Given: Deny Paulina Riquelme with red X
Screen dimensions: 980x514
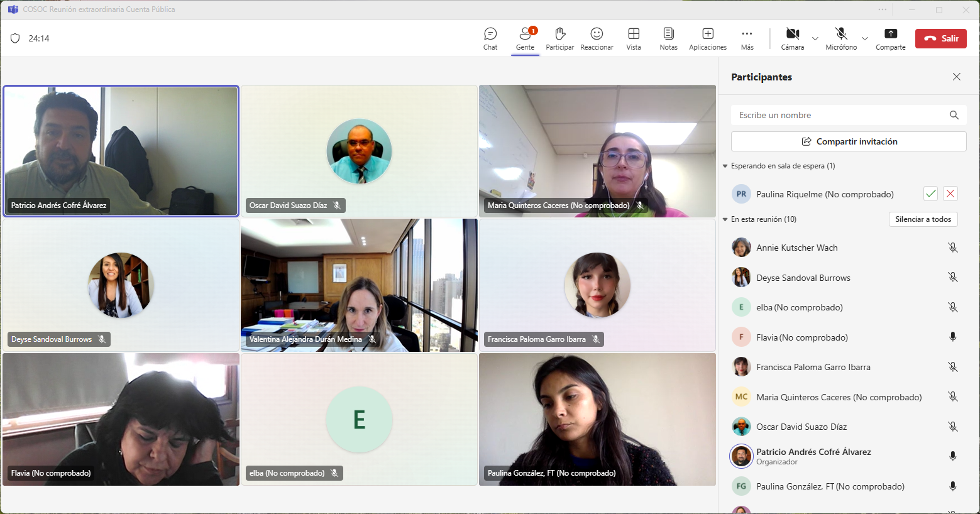Looking at the screenshot, I should tap(950, 194).
